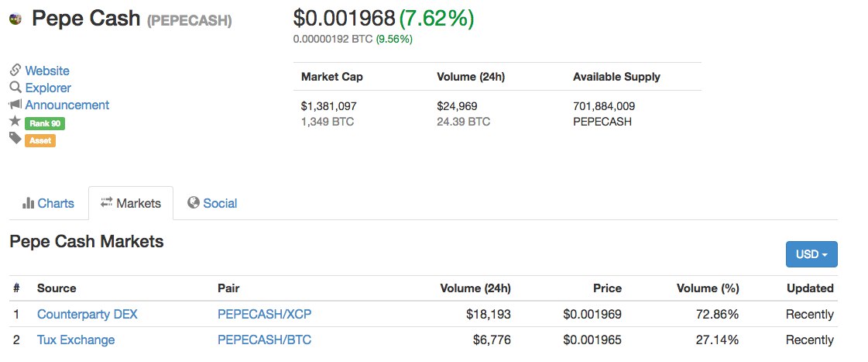The height and width of the screenshot is (362, 868).
Task: Click the magnifier icon beside Explorer
Action: (15, 88)
